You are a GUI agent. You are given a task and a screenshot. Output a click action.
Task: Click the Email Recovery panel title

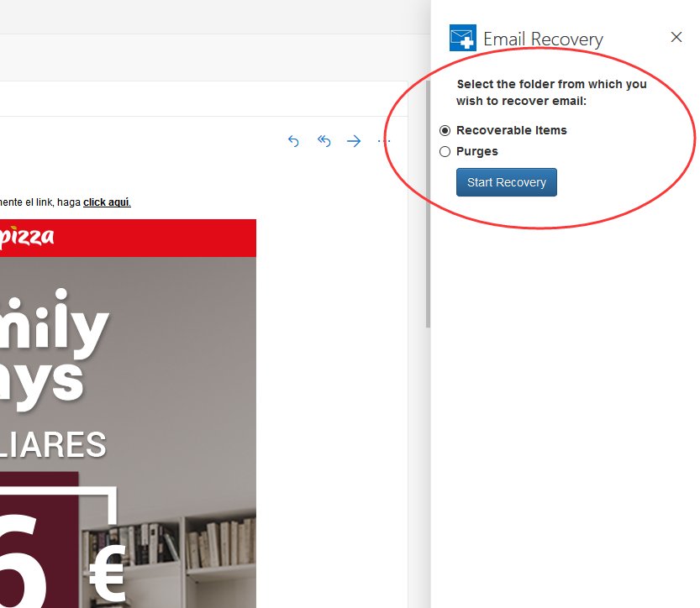click(543, 39)
